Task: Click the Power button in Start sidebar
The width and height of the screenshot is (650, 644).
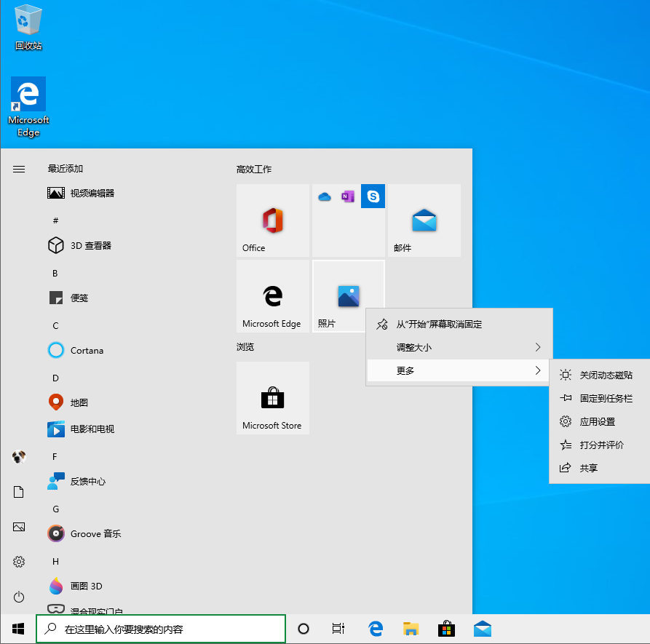Action: click(x=19, y=597)
